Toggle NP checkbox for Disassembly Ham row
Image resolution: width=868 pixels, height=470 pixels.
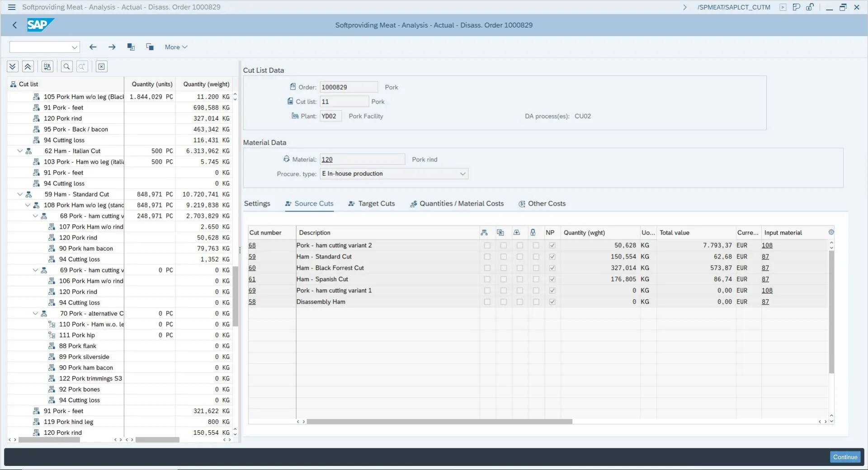552,302
